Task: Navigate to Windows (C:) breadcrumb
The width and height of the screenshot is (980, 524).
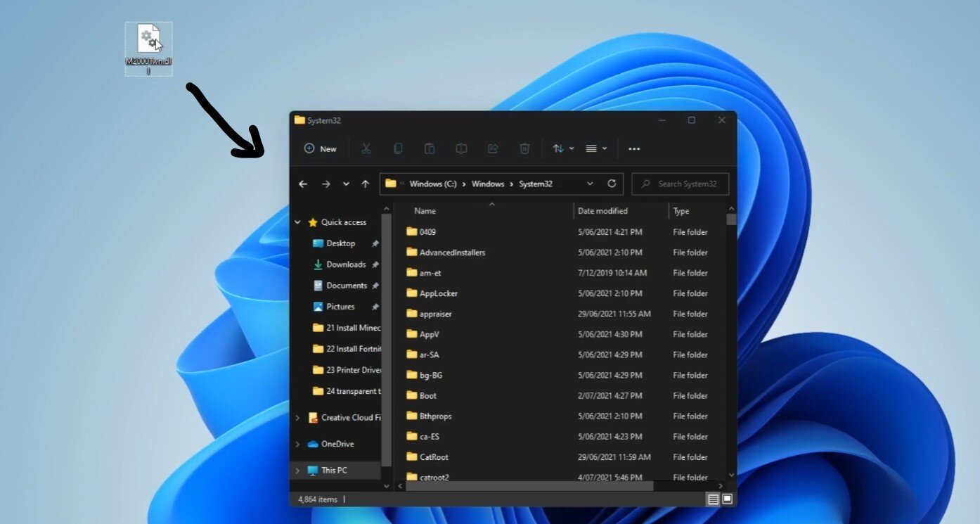Action: point(433,184)
